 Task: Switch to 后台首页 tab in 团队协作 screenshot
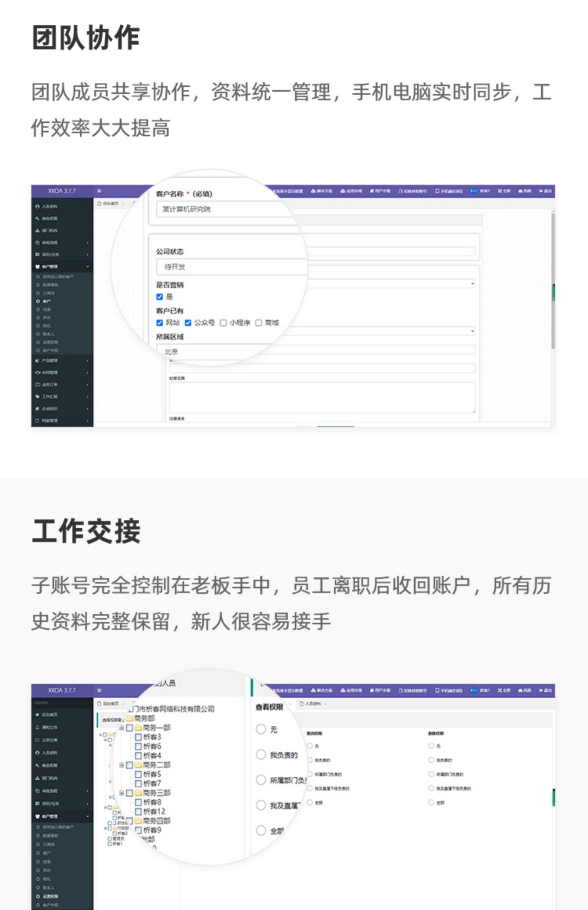pyautogui.click(x=111, y=203)
